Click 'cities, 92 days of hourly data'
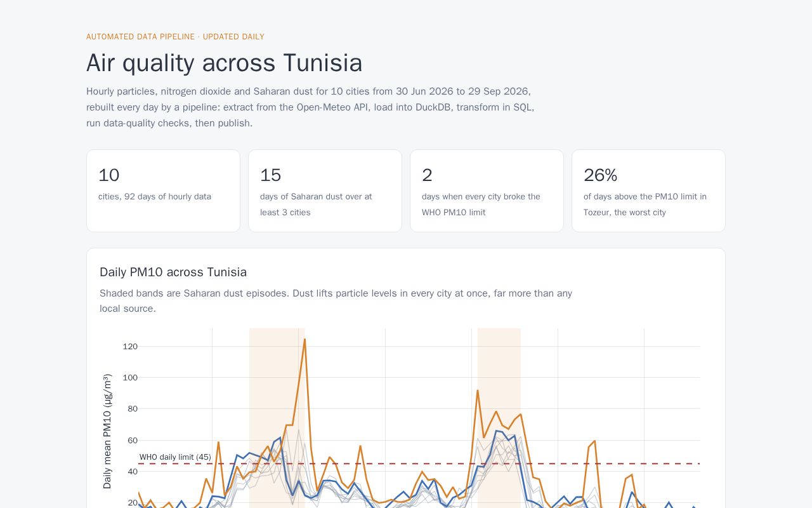This screenshot has width=812, height=508. coord(155,197)
